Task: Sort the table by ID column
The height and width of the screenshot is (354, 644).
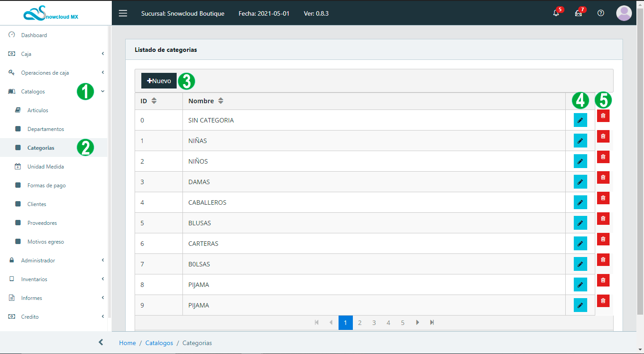Action: [x=154, y=101]
